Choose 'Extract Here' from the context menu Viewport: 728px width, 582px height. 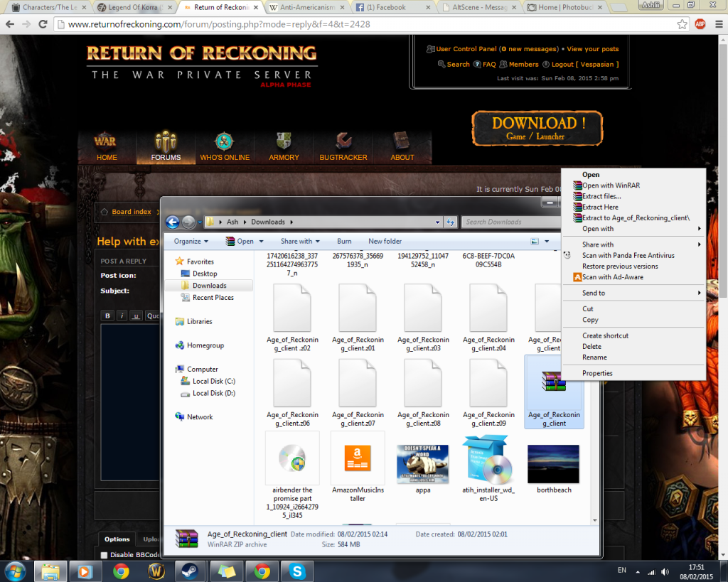tap(634, 207)
